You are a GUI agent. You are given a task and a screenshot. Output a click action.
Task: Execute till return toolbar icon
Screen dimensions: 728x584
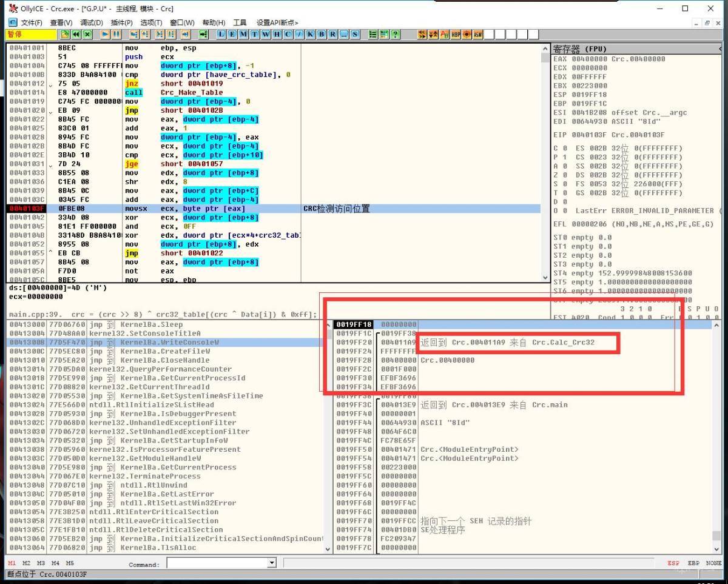[185, 35]
